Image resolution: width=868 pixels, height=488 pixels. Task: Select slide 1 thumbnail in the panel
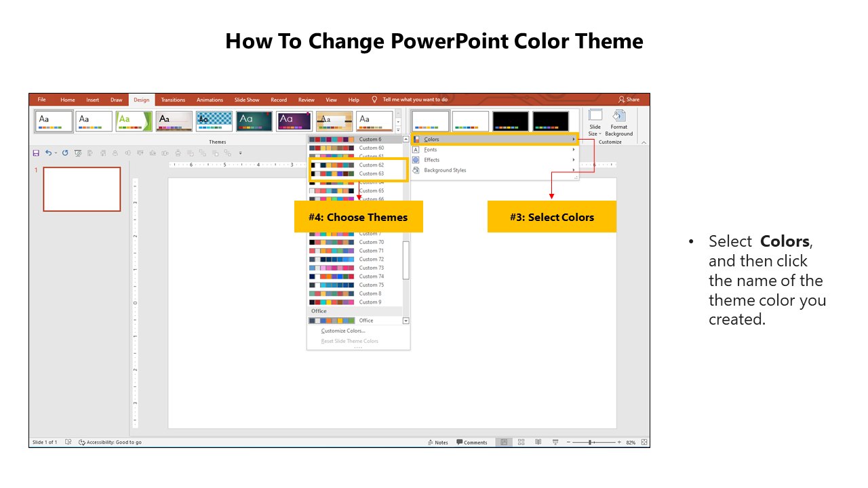point(82,189)
